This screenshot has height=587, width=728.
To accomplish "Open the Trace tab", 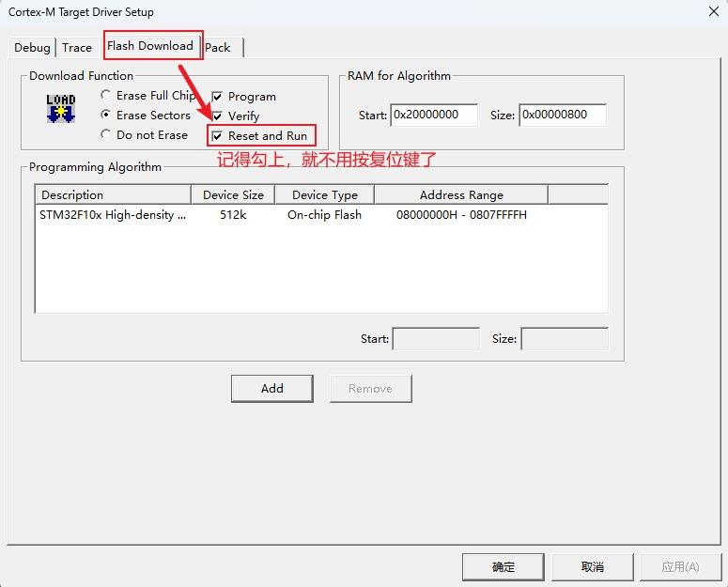I will [x=77, y=47].
